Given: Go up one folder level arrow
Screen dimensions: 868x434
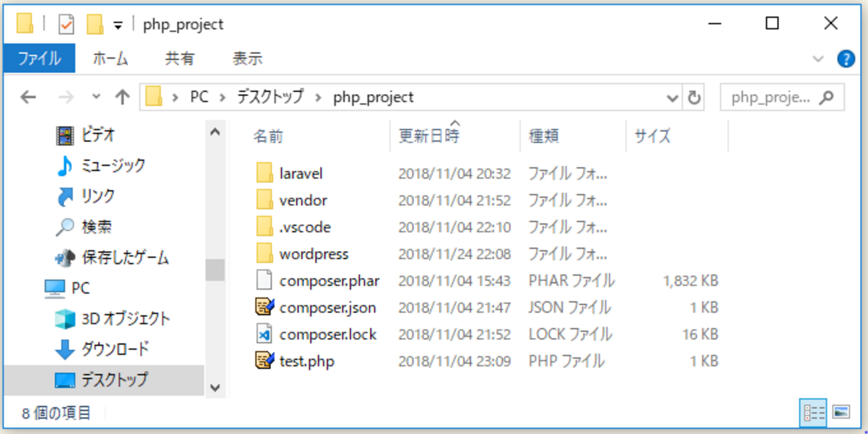Looking at the screenshot, I should (x=122, y=97).
